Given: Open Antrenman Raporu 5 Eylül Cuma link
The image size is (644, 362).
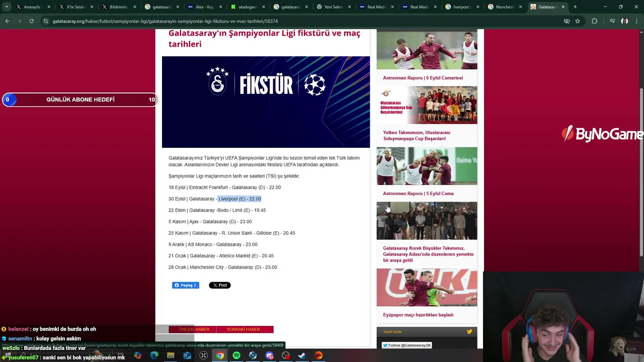Looking at the screenshot, I should tap(418, 194).
